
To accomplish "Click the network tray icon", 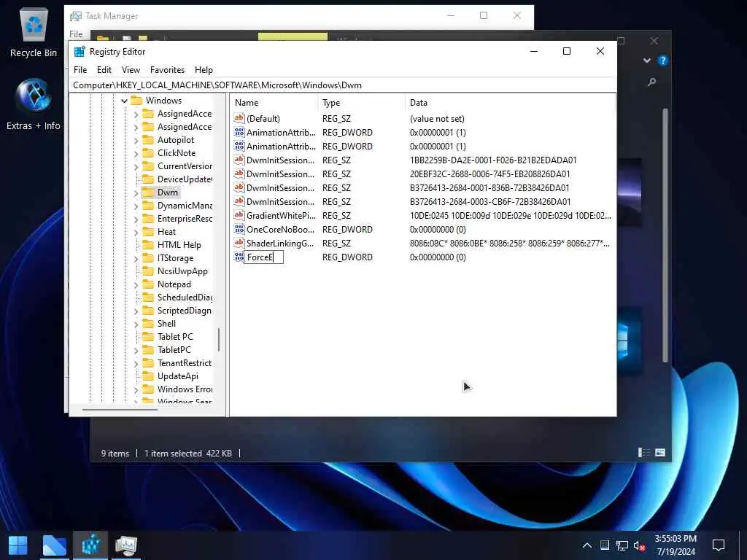I will click(x=622, y=545).
